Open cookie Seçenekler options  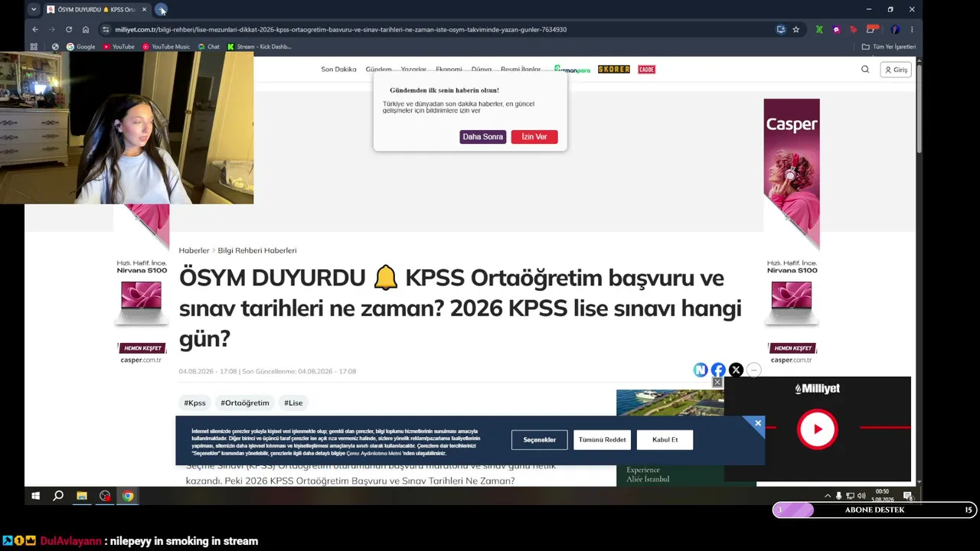coord(540,440)
